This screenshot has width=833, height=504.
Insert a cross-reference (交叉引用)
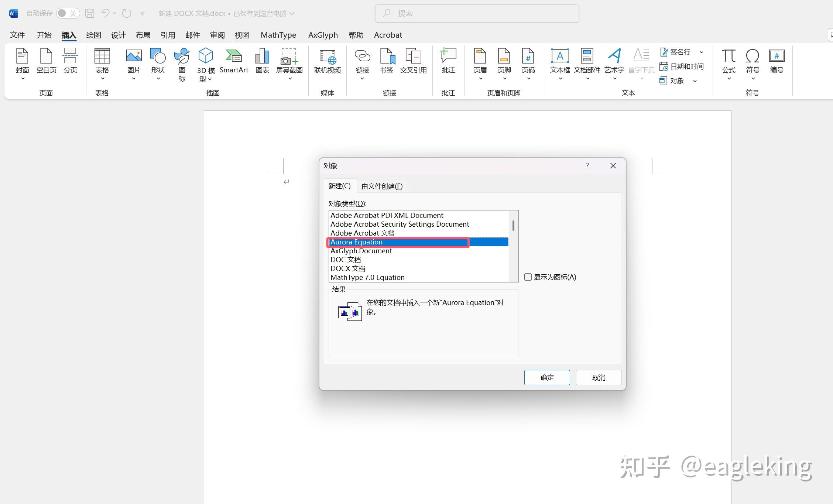click(413, 61)
